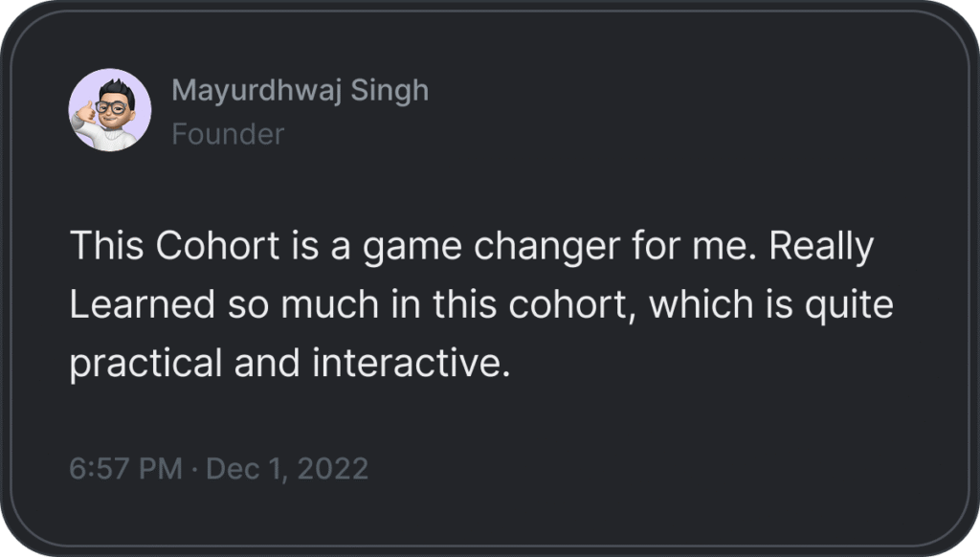
Task: Click the word Really ending the first line
Action: [x=821, y=248]
